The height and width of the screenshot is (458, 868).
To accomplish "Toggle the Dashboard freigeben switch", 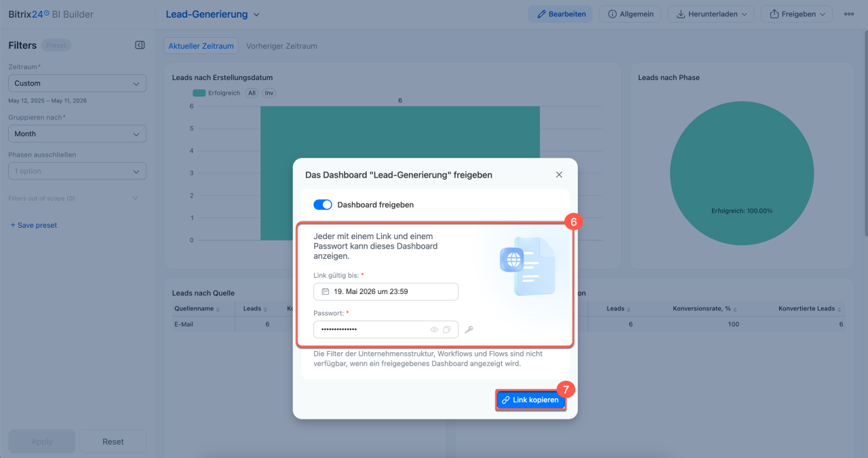I will tap(323, 205).
